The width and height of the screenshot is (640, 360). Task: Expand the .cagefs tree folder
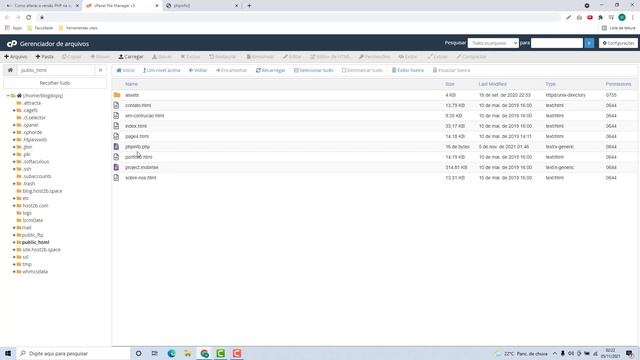14,110
